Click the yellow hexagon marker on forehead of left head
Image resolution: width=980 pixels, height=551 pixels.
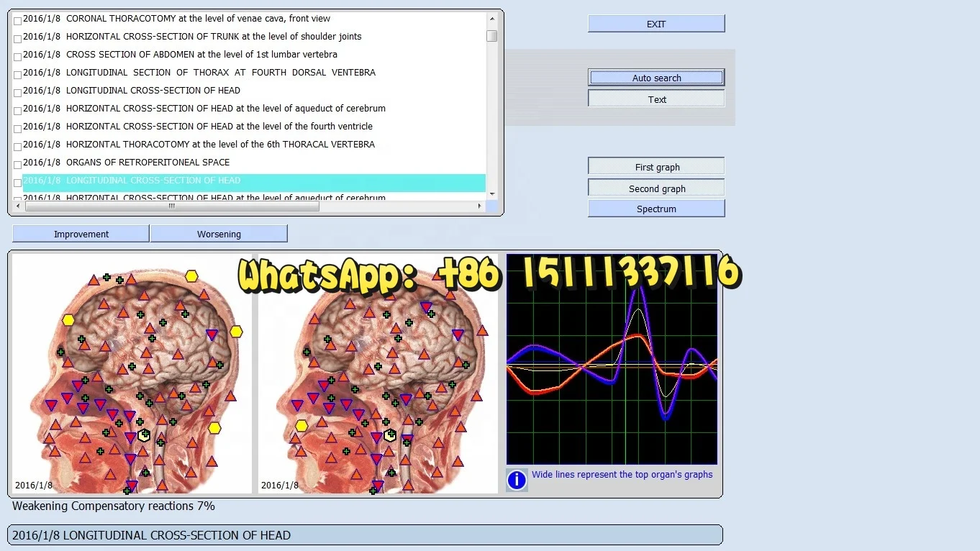click(x=68, y=320)
